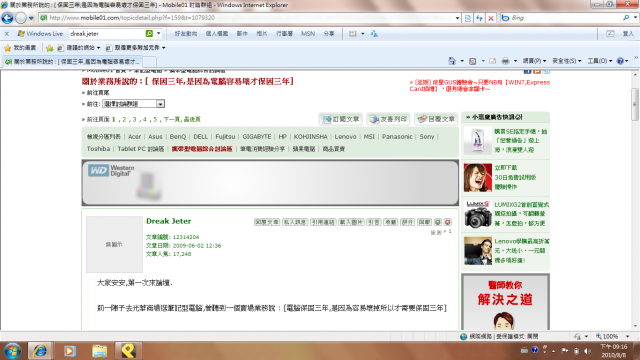
Task: Click the Bing search magnifier icon
Action: (x=626, y=18)
